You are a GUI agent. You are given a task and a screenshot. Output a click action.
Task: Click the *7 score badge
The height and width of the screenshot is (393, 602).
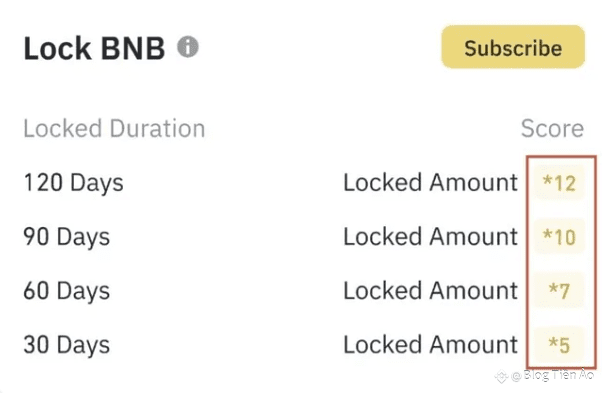pos(559,291)
